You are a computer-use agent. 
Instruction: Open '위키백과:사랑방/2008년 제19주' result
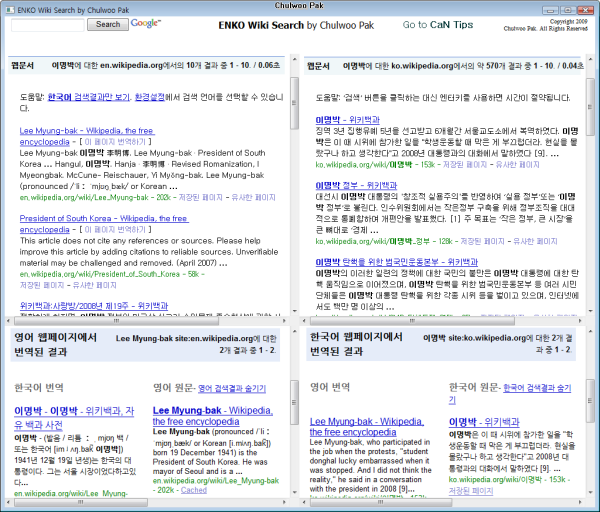point(94,306)
